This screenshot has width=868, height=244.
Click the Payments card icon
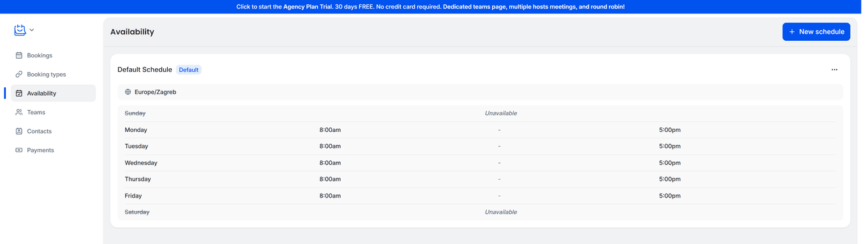coord(19,150)
